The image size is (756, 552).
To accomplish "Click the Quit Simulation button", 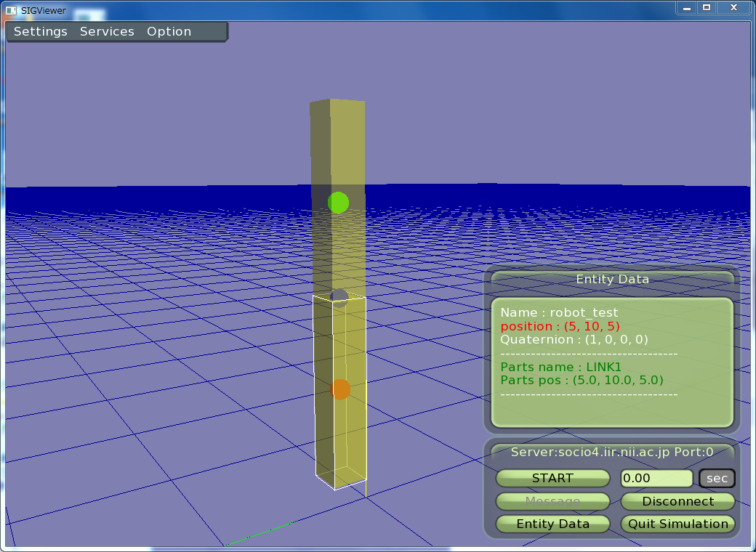I will (x=677, y=524).
